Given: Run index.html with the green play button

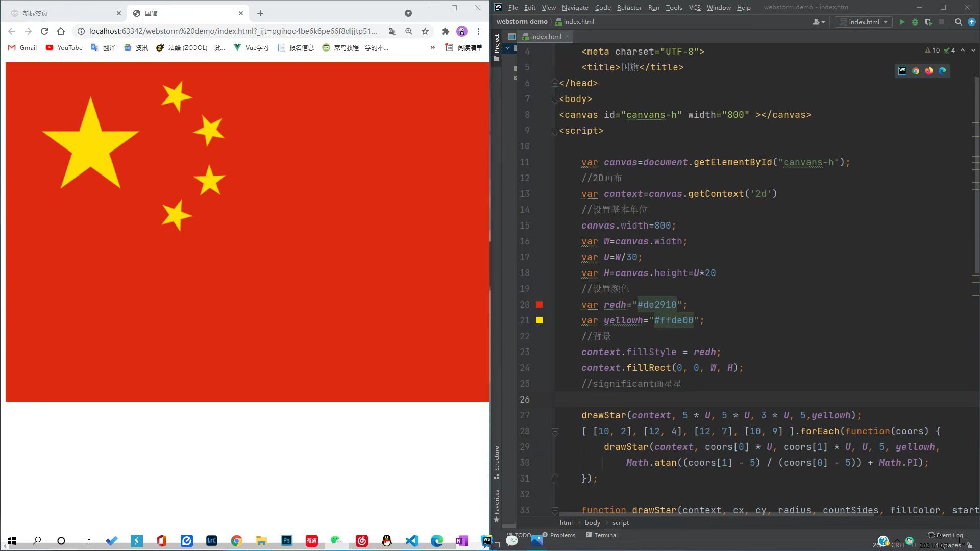Looking at the screenshot, I should (x=902, y=22).
